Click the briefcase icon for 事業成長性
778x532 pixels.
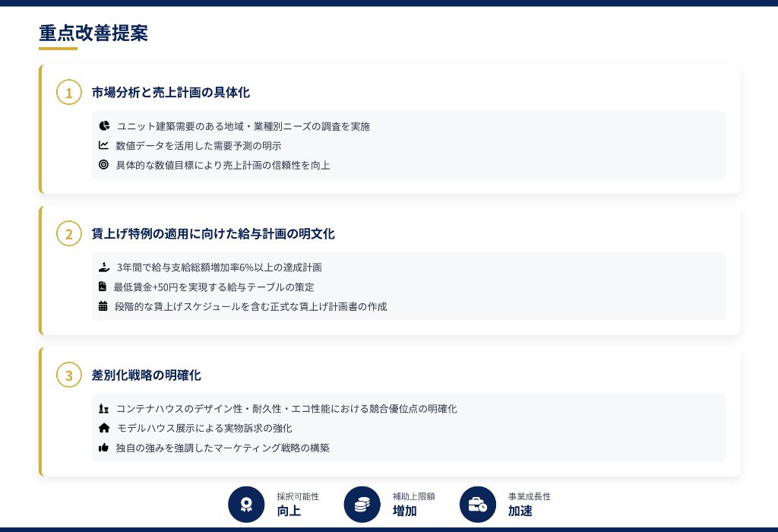click(x=477, y=504)
